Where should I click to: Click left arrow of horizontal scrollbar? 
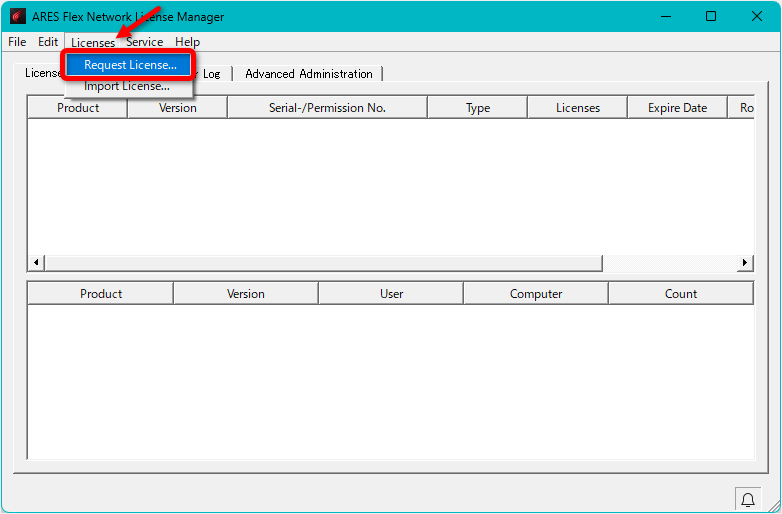pos(36,262)
